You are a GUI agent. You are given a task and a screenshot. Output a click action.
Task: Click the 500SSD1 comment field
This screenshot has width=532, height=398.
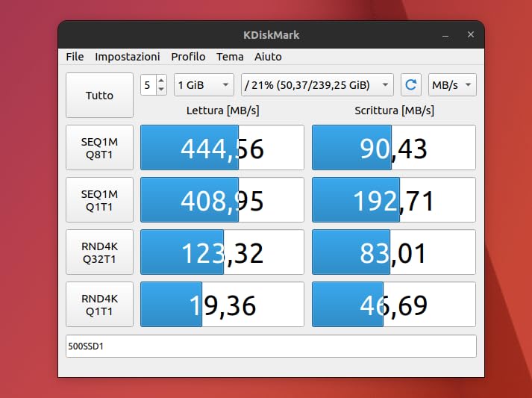click(x=271, y=346)
